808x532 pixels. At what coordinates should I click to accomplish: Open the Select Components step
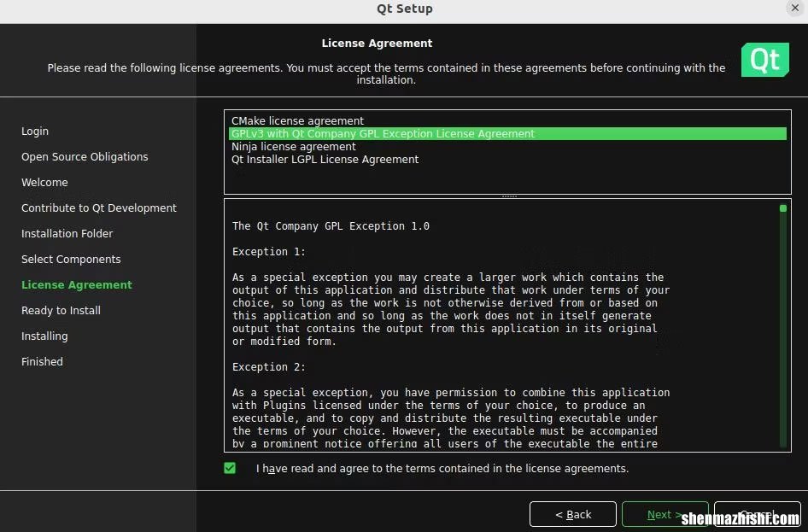click(71, 259)
